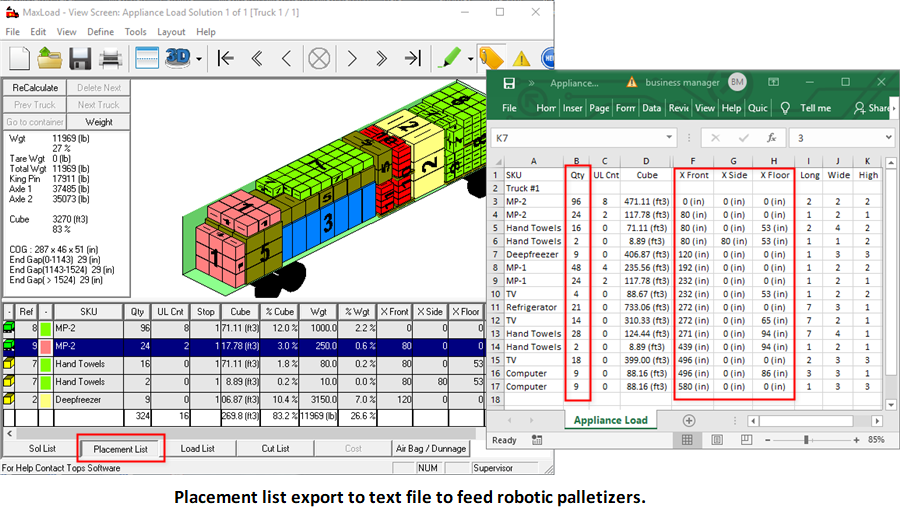
Task: Switch to the Appliance Load sheet tab
Action: click(x=609, y=420)
